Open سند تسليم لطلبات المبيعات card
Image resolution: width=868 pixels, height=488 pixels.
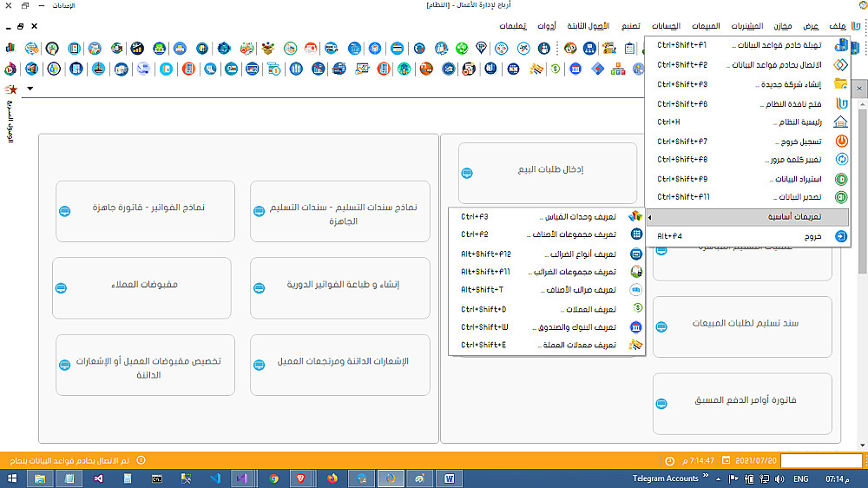click(x=742, y=326)
